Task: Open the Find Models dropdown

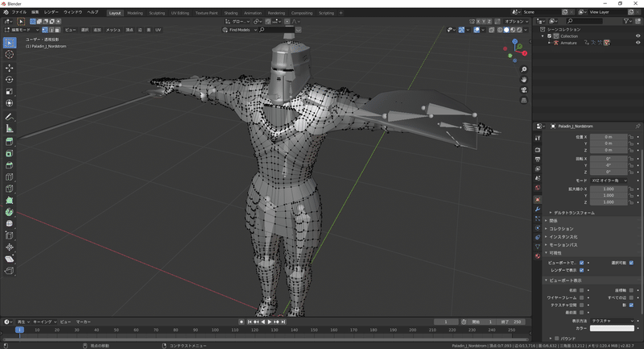Action: point(239,30)
